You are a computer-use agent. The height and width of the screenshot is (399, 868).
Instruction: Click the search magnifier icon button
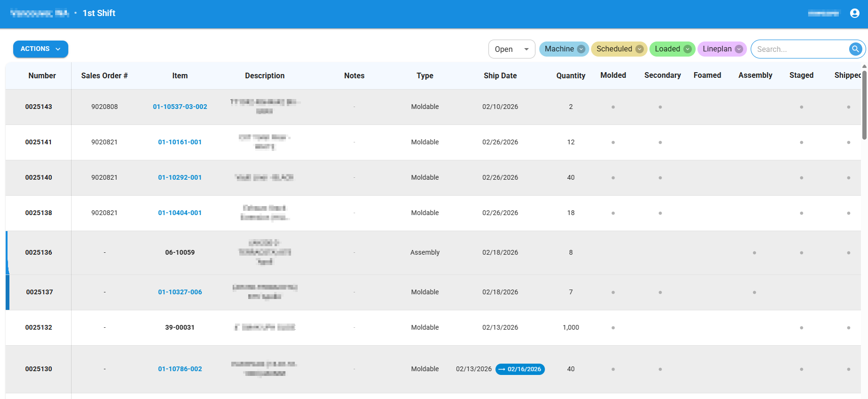[855, 49]
